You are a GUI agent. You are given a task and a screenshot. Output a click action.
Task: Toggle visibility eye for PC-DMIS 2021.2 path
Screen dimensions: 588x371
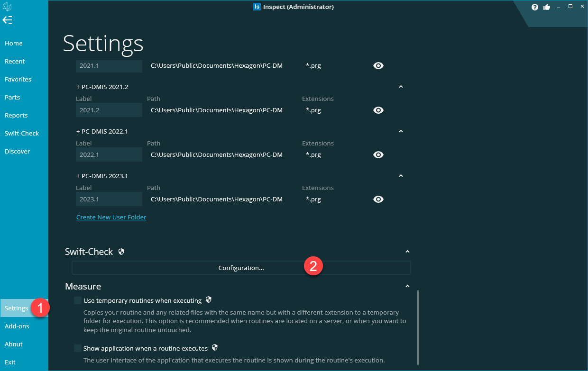(x=378, y=110)
